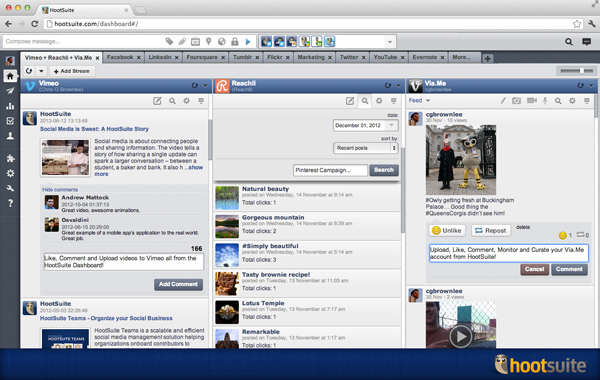Open refresh options dropdown arrow
This screenshot has width=600, height=380.
click(41, 71)
